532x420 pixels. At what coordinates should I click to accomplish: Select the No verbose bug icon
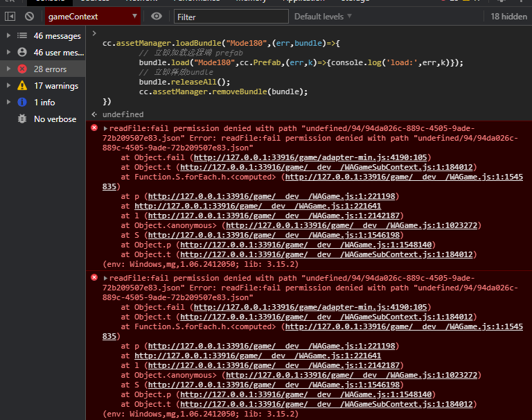pos(22,119)
